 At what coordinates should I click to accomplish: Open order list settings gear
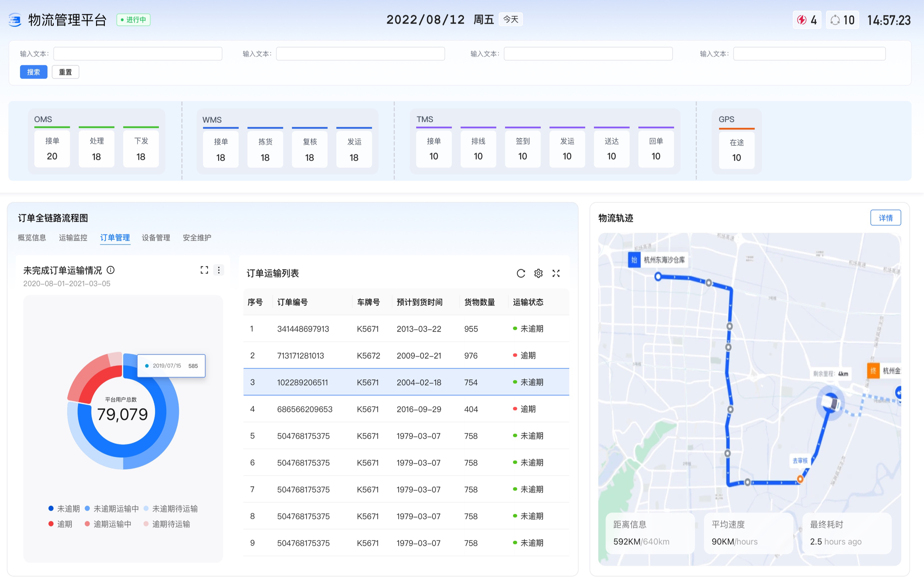pyautogui.click(x=538, y=273)
